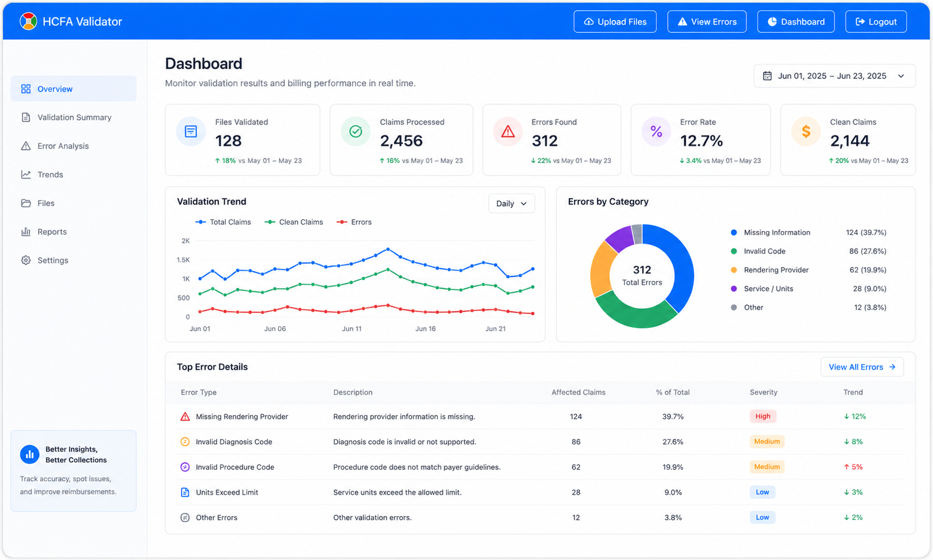Click the Low badge in Other Errors row

pyautogui.click(x=762, y=517)
